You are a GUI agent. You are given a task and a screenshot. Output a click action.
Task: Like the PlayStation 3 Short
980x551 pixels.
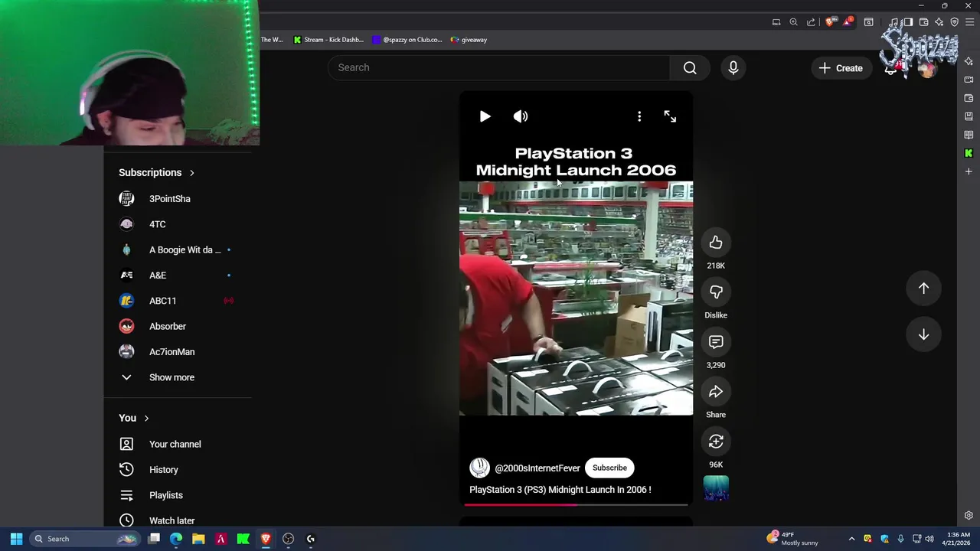[x=716, y=243]
